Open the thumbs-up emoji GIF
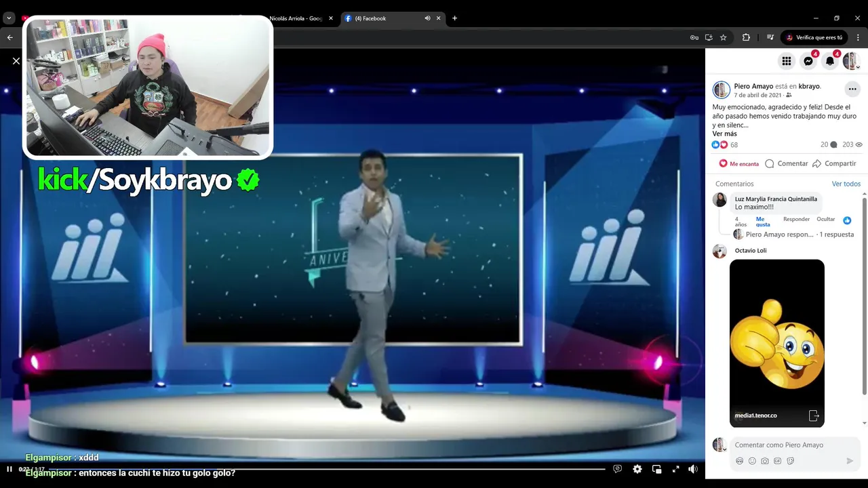The height and width of the screenshot is (488, 868). click(x=777, y=343)
